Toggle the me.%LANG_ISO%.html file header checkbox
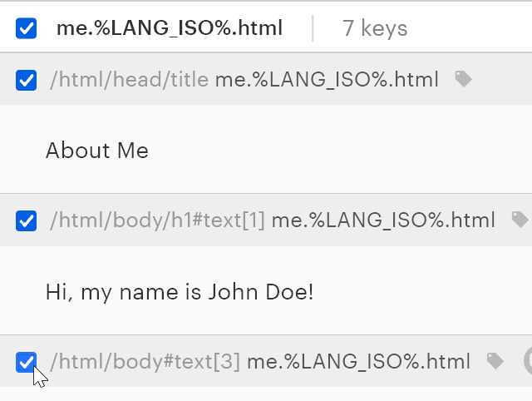532x401 pixels. [x=27, y=29]
